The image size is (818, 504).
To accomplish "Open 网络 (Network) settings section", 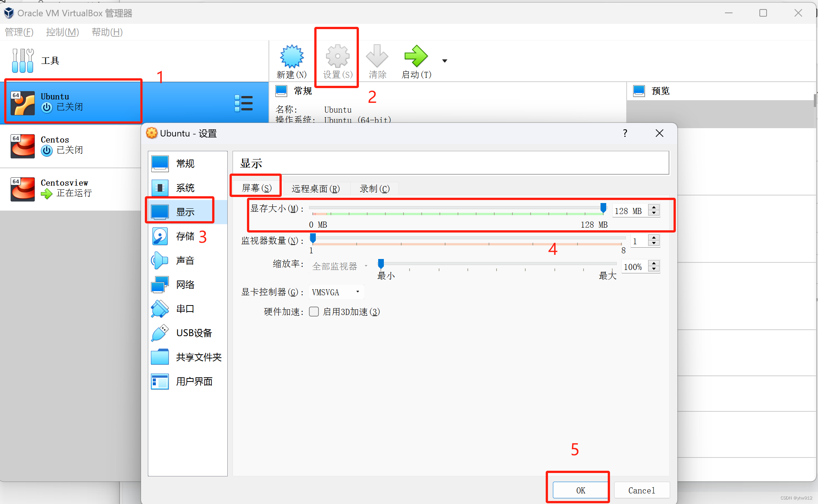I will 185,284.
